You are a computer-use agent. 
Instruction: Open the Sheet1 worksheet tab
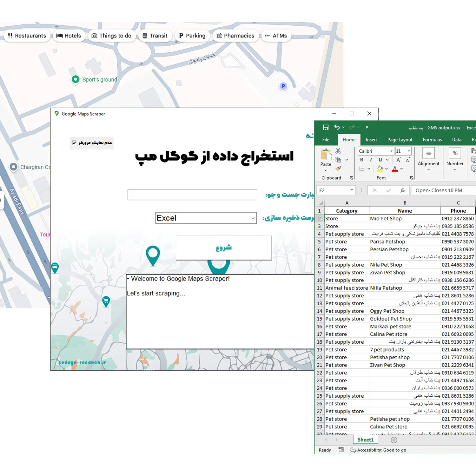(x=366, y=440)
